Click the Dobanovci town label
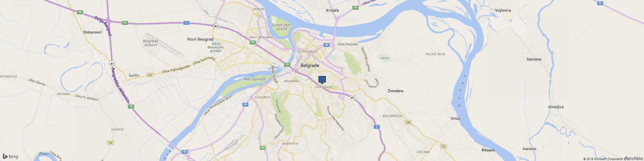This screenshot has width=644, height=161. 92,32
